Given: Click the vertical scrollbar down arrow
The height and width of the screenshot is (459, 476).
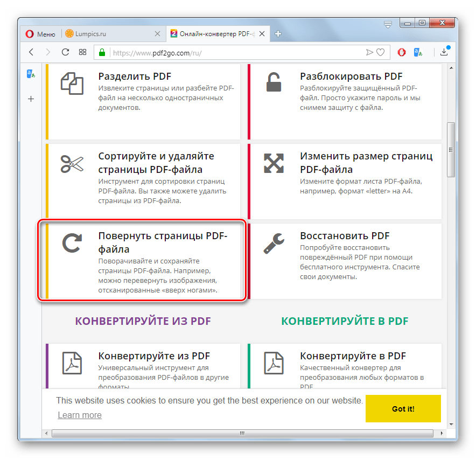Looking at the screenshot, I should point(451,425).
